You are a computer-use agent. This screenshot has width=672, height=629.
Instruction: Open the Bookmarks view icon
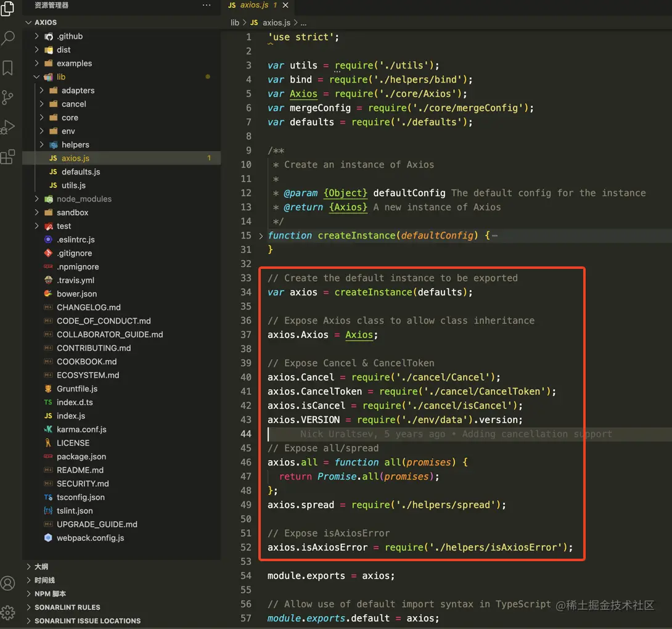(x=8, y=68)
